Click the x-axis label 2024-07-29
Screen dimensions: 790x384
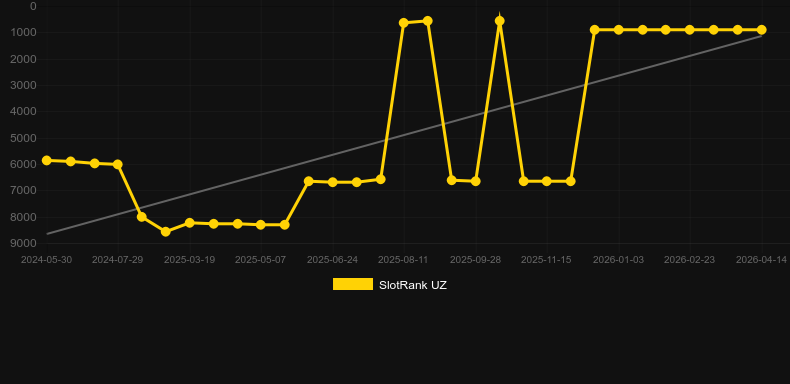click(117, 260)
